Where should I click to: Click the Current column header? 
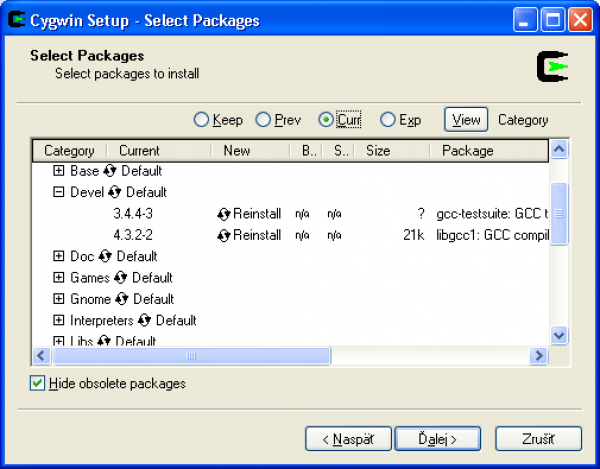point(139,151)
